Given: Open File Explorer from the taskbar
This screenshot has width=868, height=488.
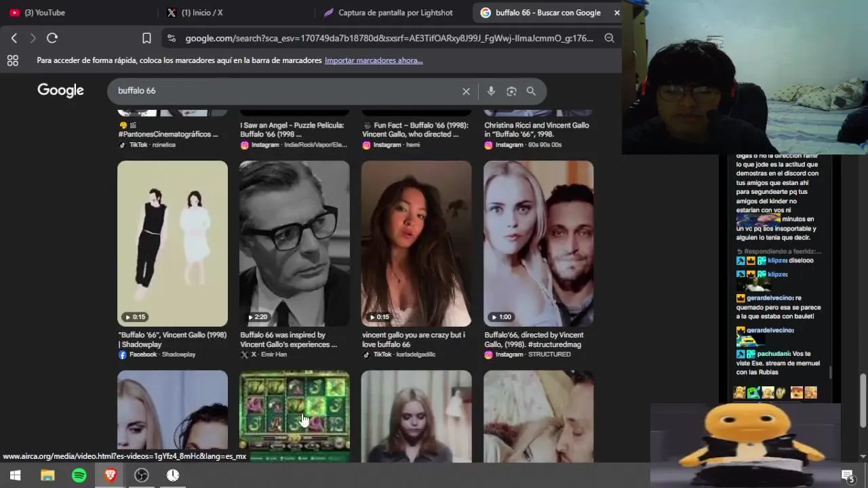Looking at the screenshot, I should click(x=47, y=475).
